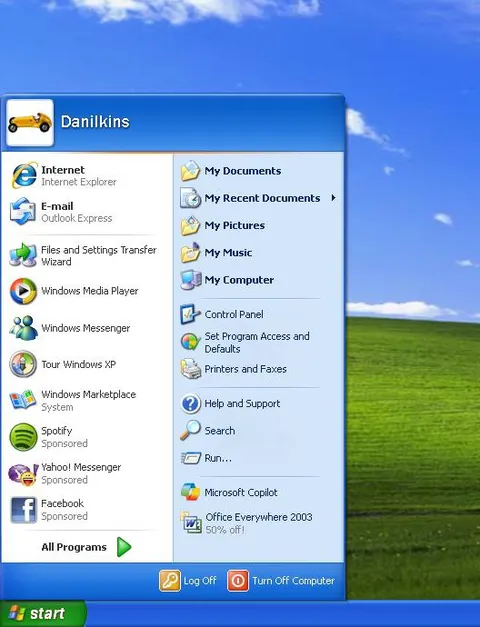Click the Windows Media Player label
This screenshot has height=627, width=480.
pos(90,291)
